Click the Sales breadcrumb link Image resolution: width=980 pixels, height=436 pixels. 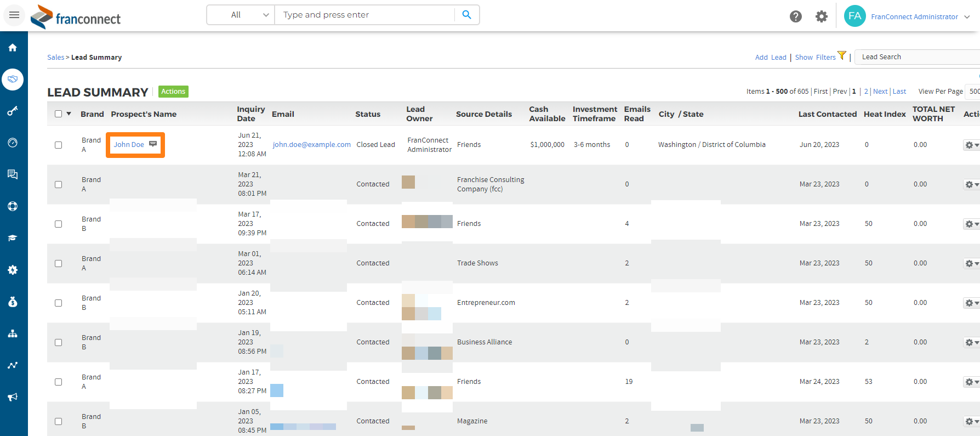55,57
